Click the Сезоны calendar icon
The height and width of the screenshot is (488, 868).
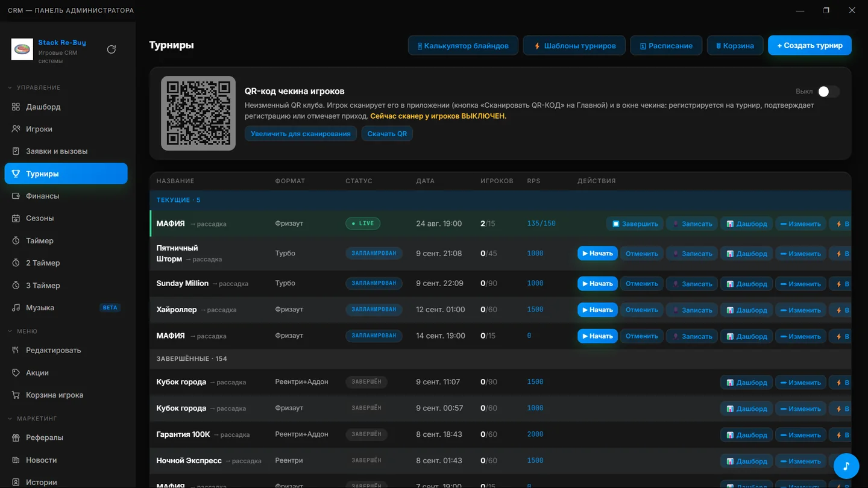coord(16,218)
